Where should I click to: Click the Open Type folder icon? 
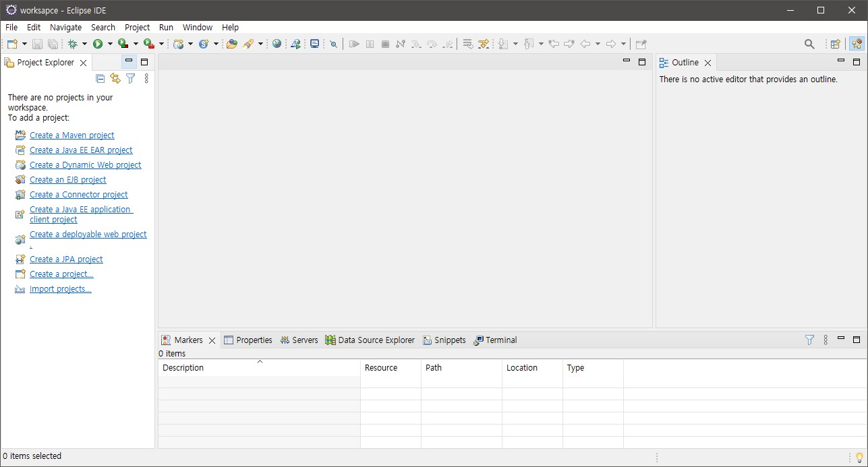232,44
